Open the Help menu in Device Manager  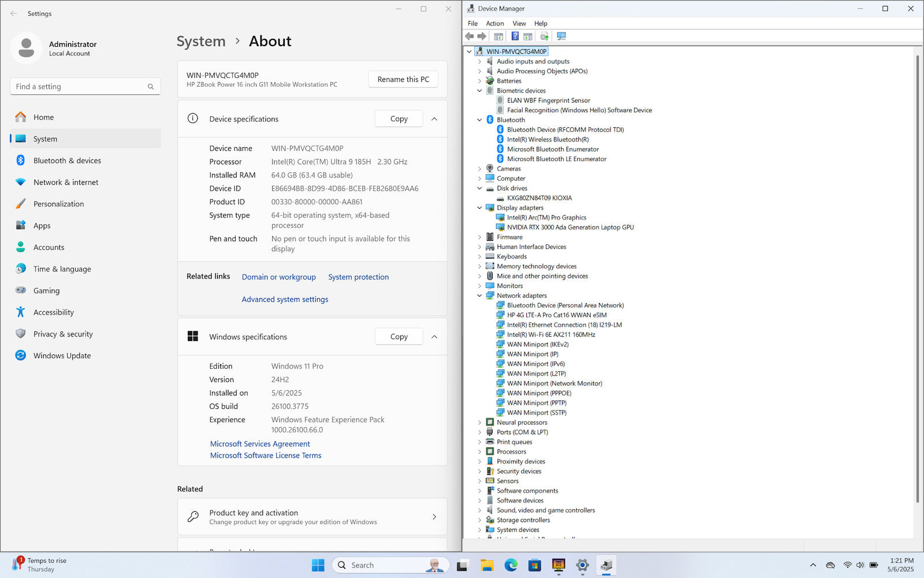(x=541, y=23)
